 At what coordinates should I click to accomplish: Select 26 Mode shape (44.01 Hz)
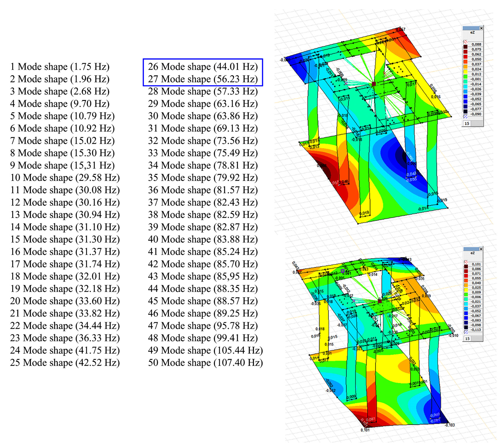(x=202, y=67)
